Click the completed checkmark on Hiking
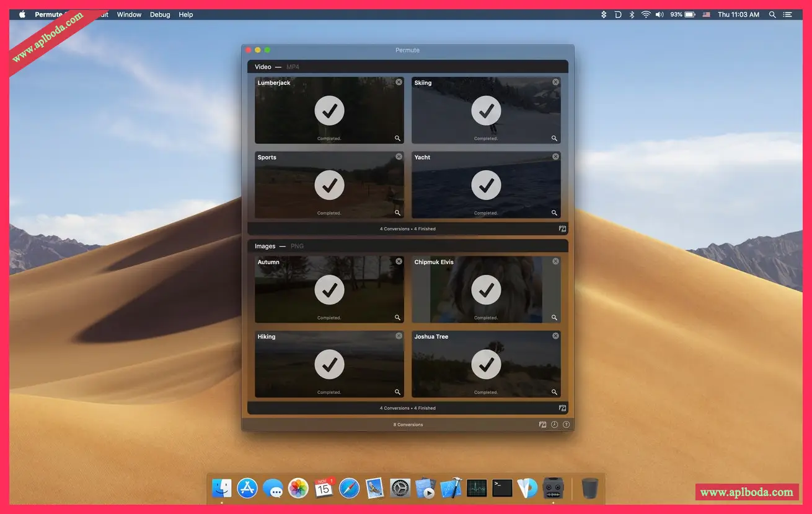This screenshot has height=514, width=812. tap(329, 364)
